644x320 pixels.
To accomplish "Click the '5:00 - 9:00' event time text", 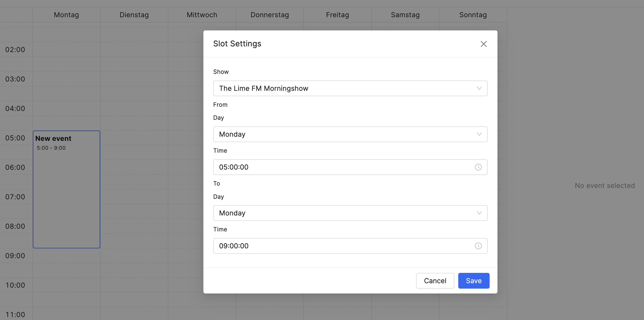I will [x=51, y=148].
